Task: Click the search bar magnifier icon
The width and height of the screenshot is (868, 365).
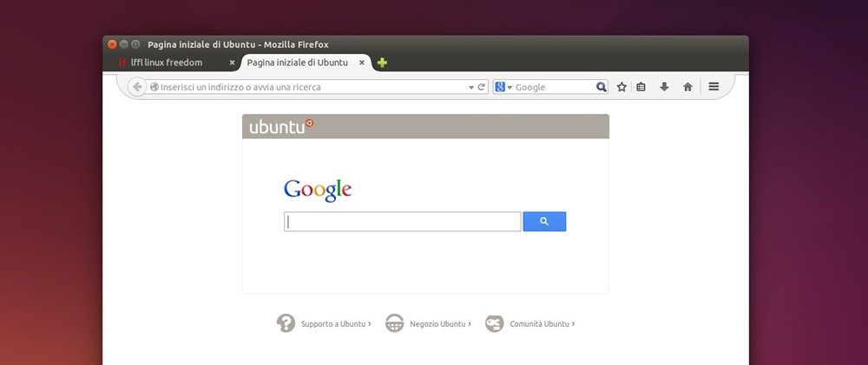Action: [x=602, y=87]
